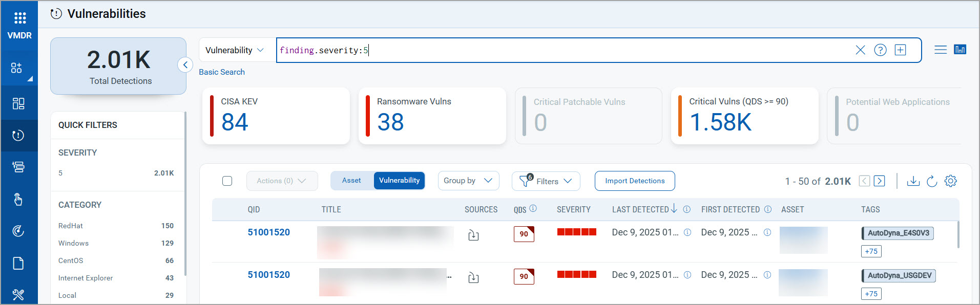
Task: Refresh the vulnerability list
Action: 932,181
